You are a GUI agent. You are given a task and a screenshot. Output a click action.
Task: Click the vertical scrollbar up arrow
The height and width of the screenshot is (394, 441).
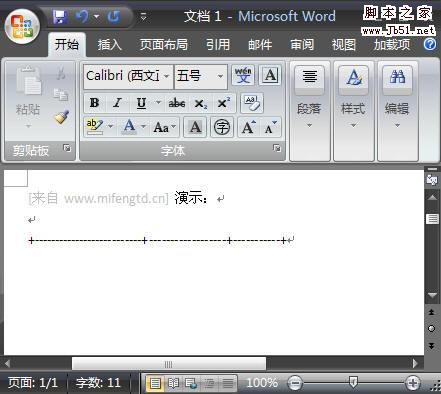point(432,197)
